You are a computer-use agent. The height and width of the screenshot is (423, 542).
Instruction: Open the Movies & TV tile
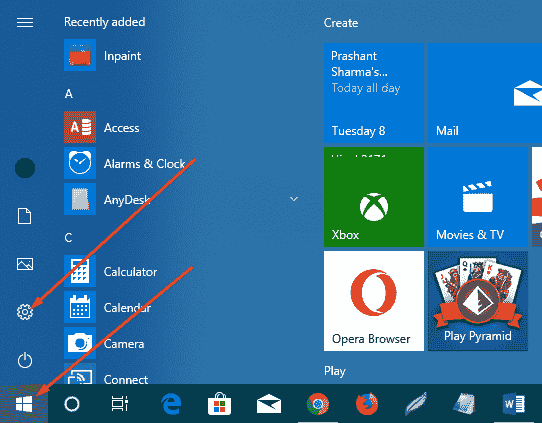[478, 197]
